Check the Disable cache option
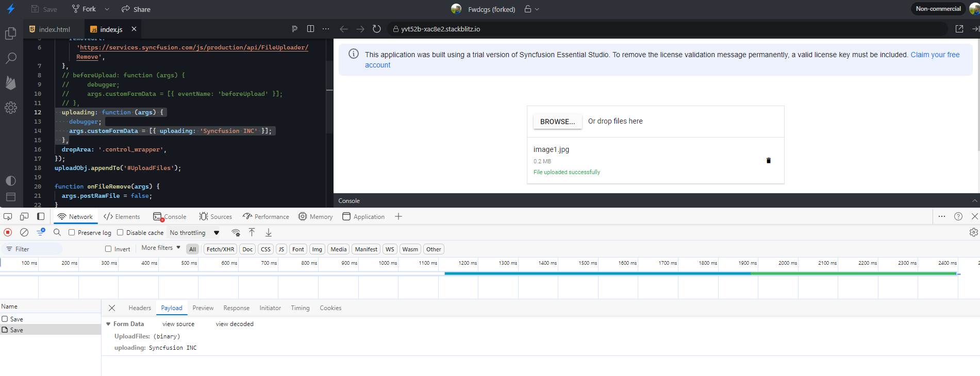This screenshot has height=376, width=980. (x=121, y=233)
